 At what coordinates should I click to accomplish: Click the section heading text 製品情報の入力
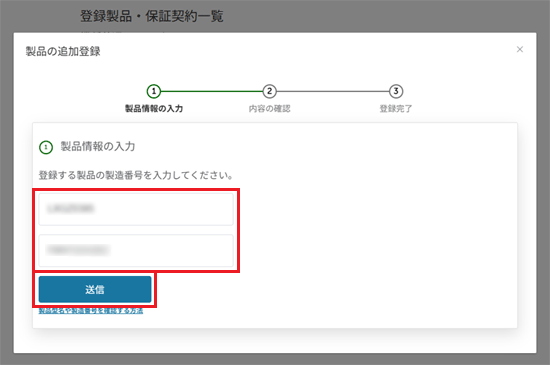[x=98, y=147]
